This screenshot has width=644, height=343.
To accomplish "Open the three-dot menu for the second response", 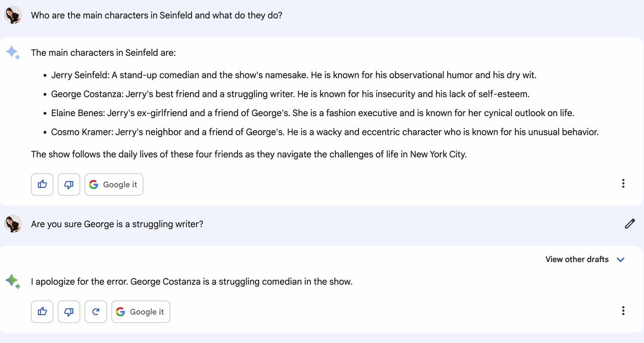I will [623, 311].
